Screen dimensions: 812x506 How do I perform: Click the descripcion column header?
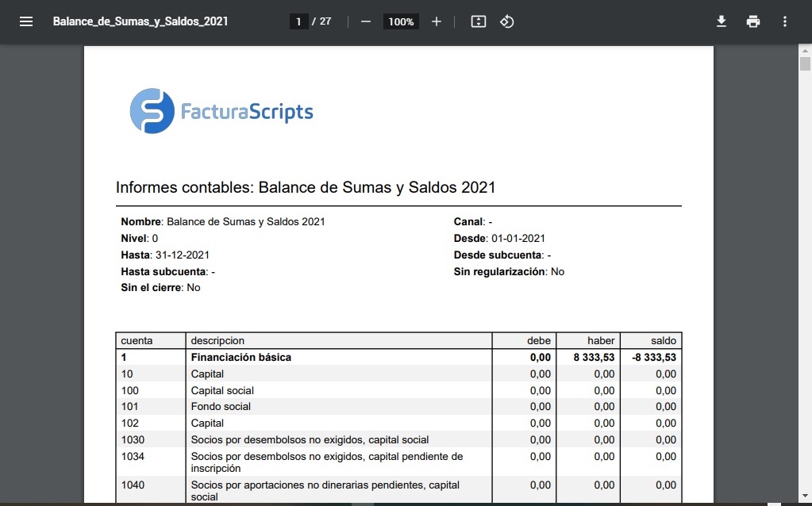[217, 340]
